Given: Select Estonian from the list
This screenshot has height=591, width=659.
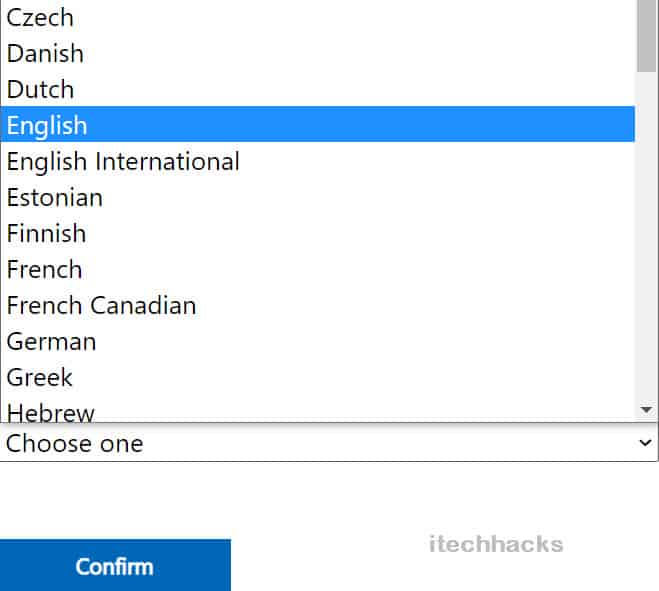Looking at the screenshot, I should tap(54, 197).
